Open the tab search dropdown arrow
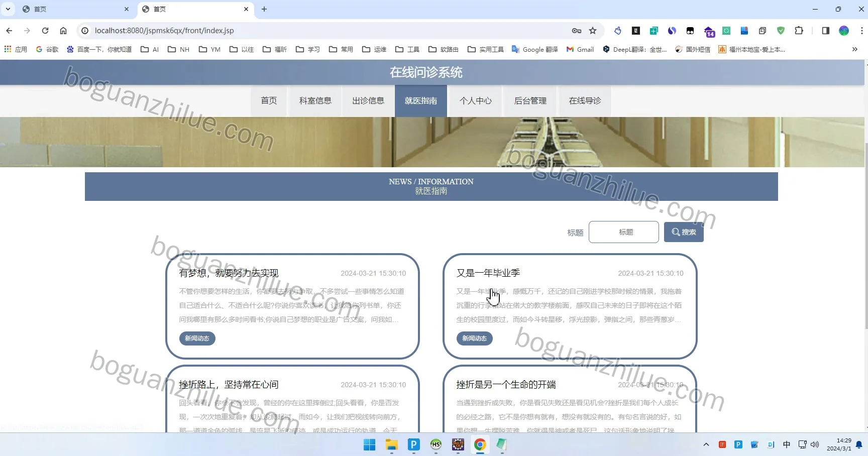 (8, 9)
